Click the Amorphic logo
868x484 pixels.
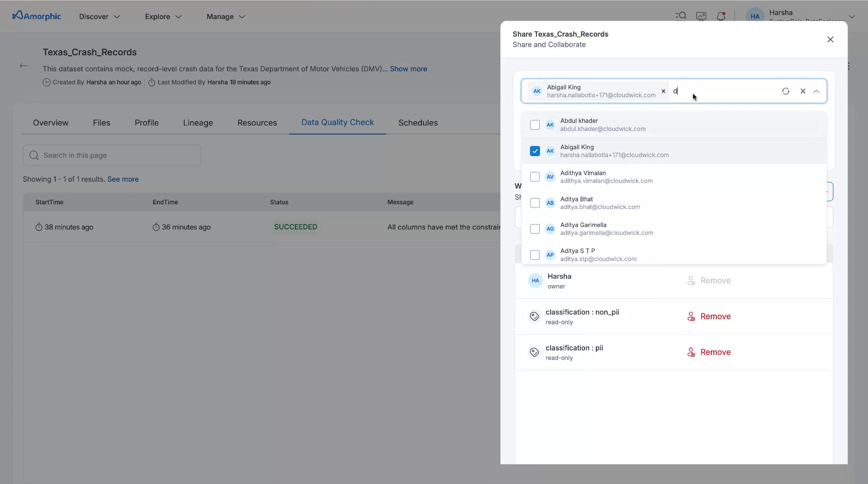(x=37, y=16)
